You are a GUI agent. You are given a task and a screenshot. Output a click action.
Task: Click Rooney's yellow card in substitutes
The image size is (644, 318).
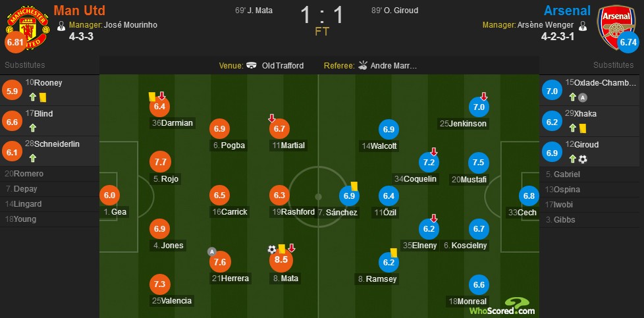pos(43,97)
